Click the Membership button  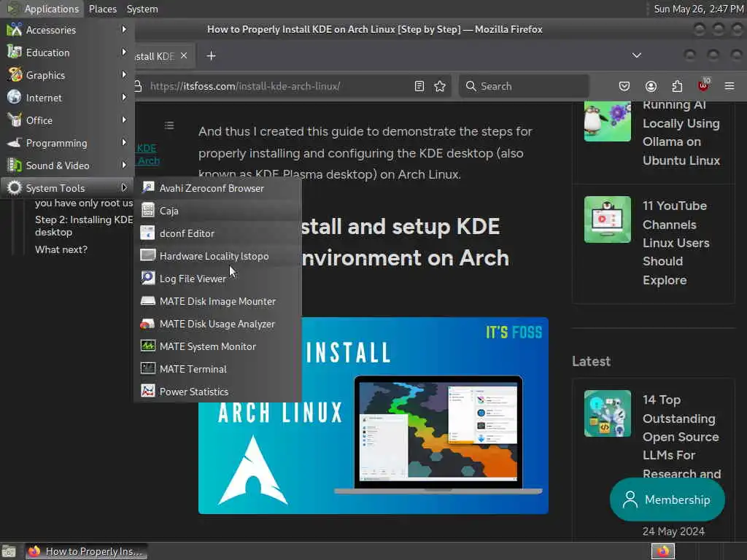pos(667,499)
